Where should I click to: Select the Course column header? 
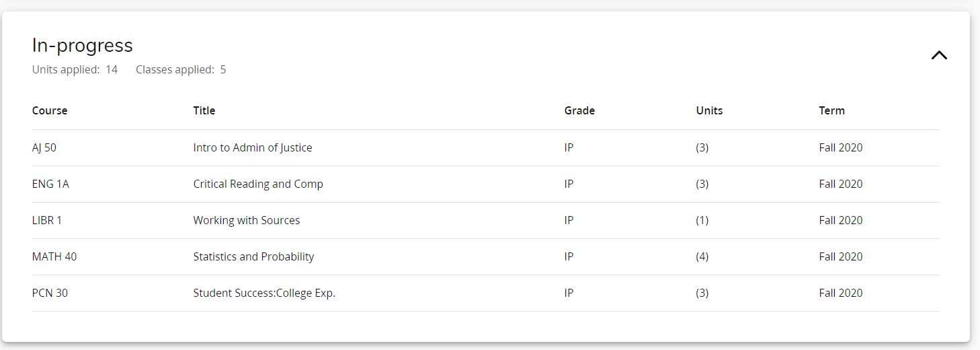click(50, 110)
